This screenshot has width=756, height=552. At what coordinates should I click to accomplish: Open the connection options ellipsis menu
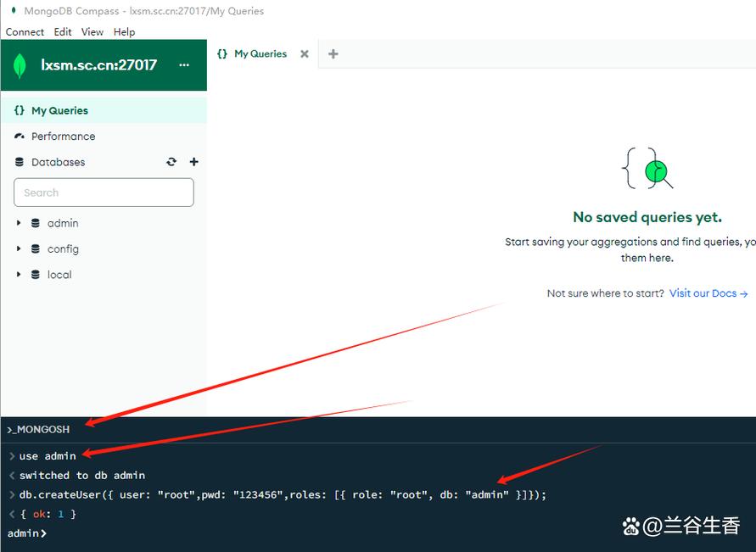tap(184, 65)
